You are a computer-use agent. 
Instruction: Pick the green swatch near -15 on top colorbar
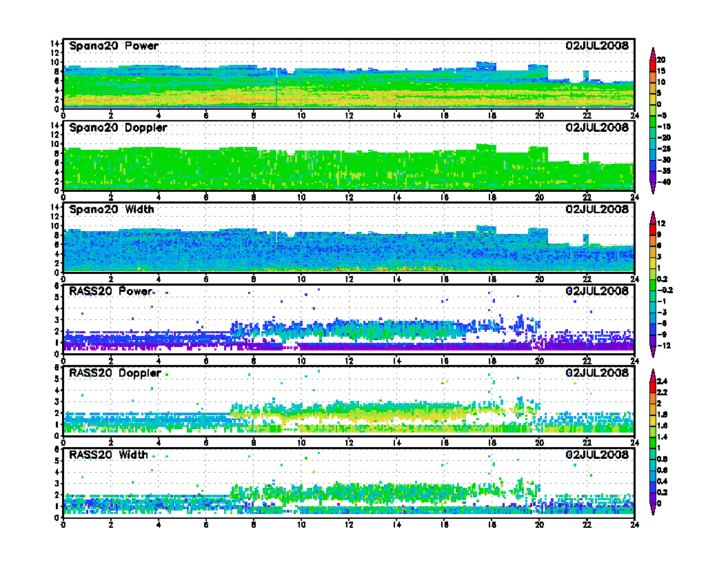pos(653,121)
